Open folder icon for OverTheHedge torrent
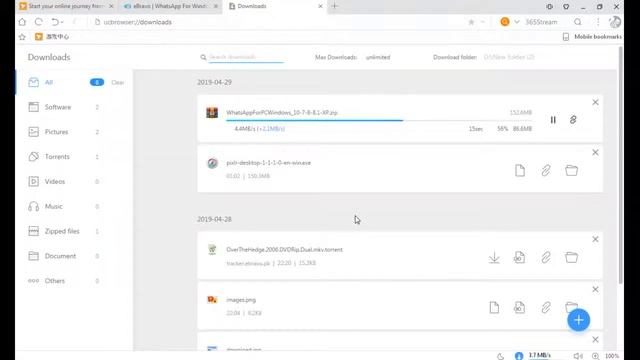The height and width of the screenshot is (360, 640). click(571, 258)
